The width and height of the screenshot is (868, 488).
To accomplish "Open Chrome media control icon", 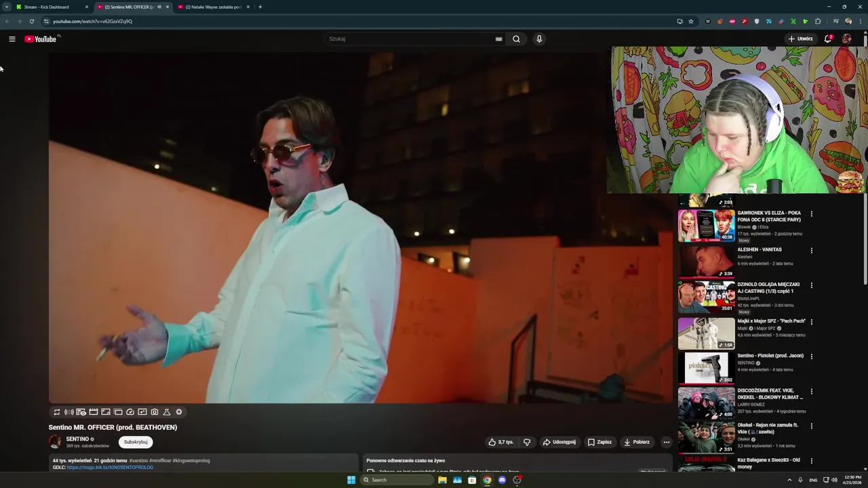I will click(x=836, y=21).
